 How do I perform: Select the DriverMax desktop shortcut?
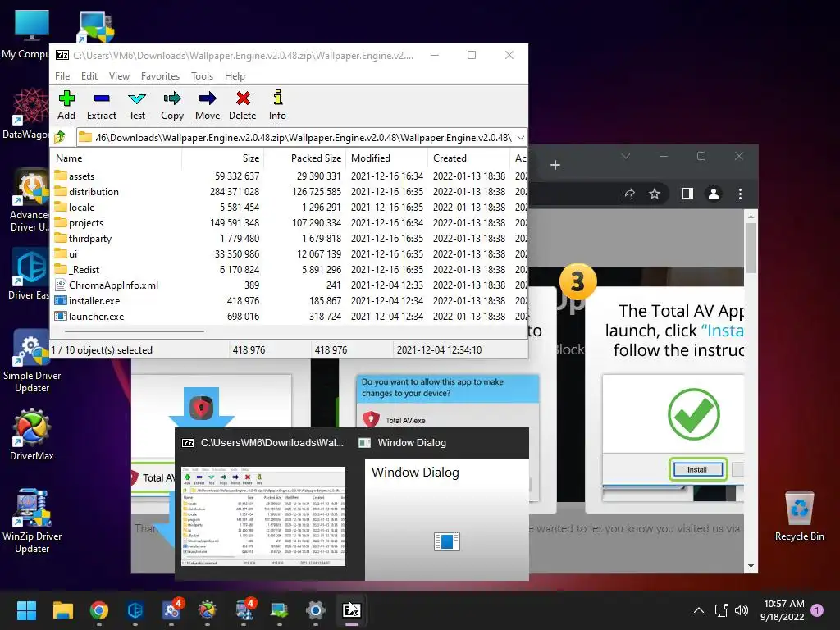32,435
